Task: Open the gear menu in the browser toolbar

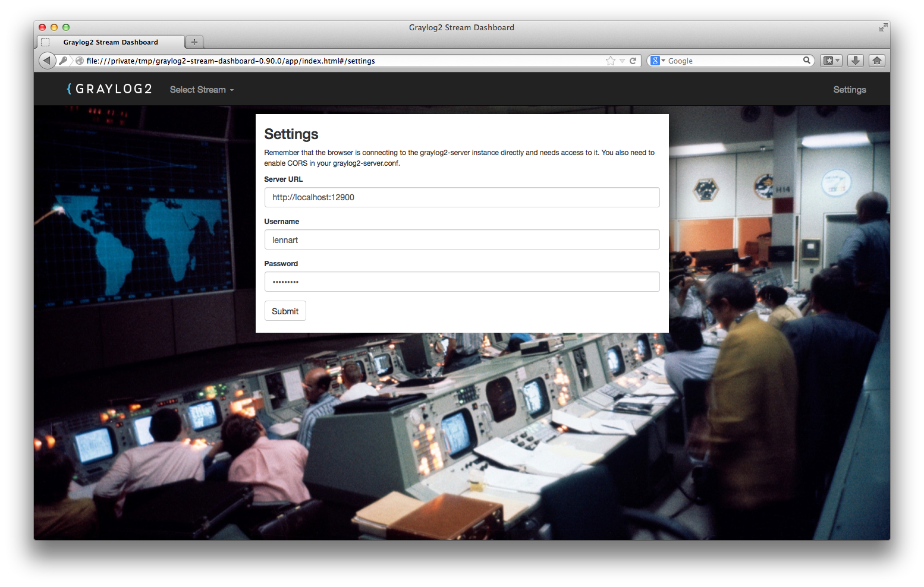Action: (830, 60)
